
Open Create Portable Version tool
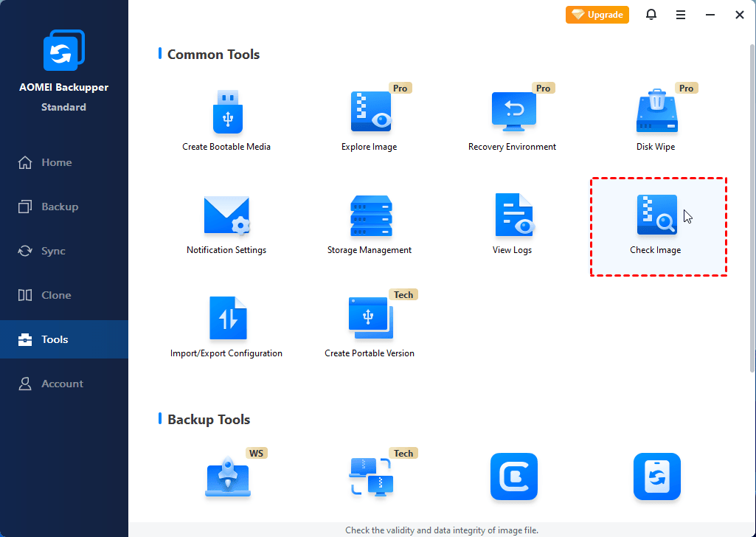[370, 319]
